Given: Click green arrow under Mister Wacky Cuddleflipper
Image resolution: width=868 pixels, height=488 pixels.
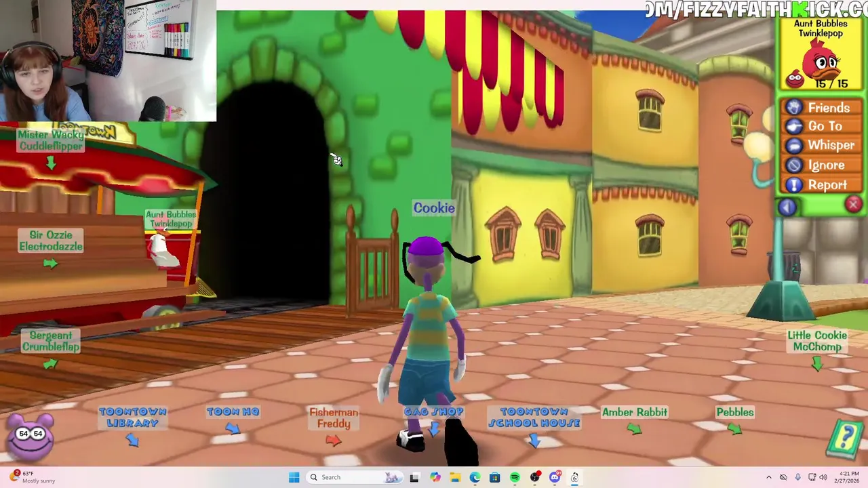Looking at the screenshot, I should tap(51, 163).
